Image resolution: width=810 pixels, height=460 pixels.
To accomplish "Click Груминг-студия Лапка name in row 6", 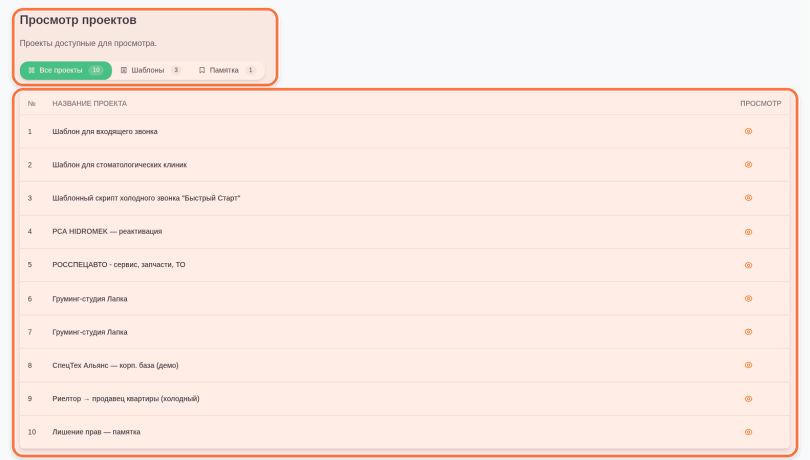I will point(90,299).
